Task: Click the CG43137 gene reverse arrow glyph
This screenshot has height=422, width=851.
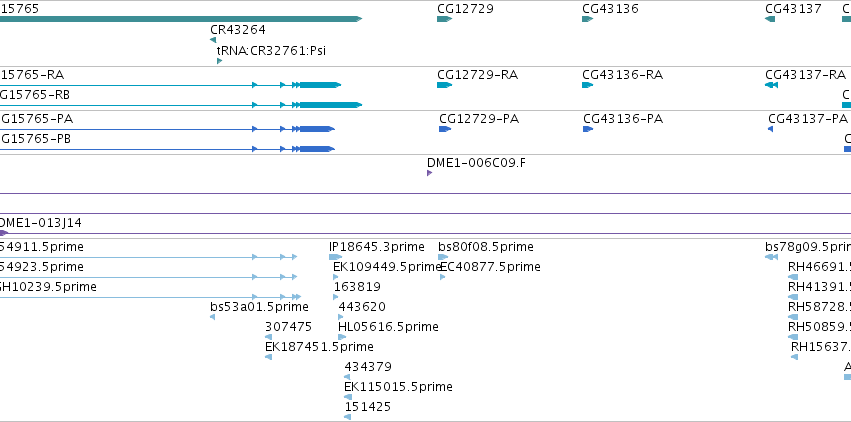Action: click(770, 19)
